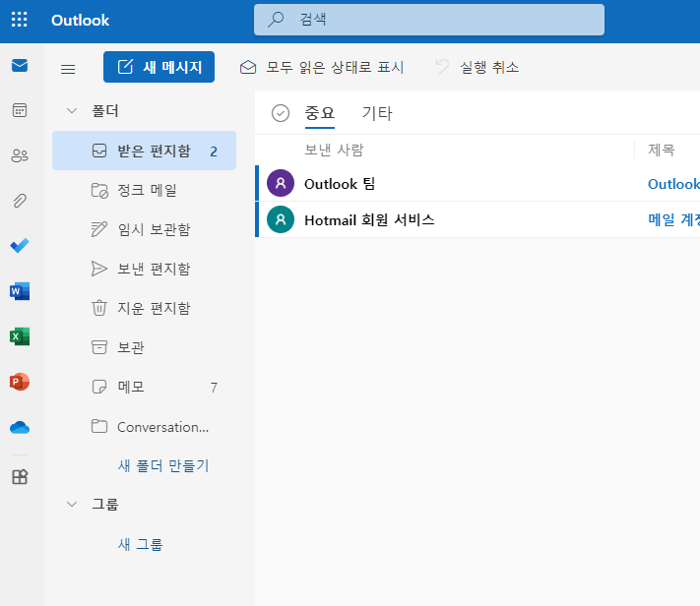The width and height of the screenshot is (700, 606).
Task: Toggle the select-all messages circle checkbox
Action: [x=281, y=113]
